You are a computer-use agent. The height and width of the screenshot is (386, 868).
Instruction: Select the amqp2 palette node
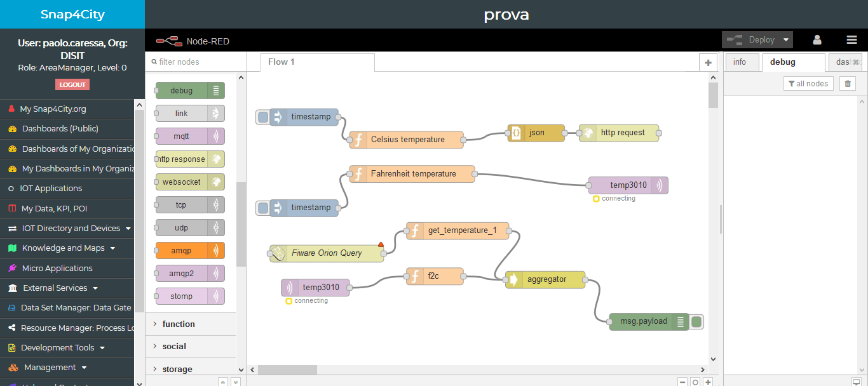coord(190,274)
